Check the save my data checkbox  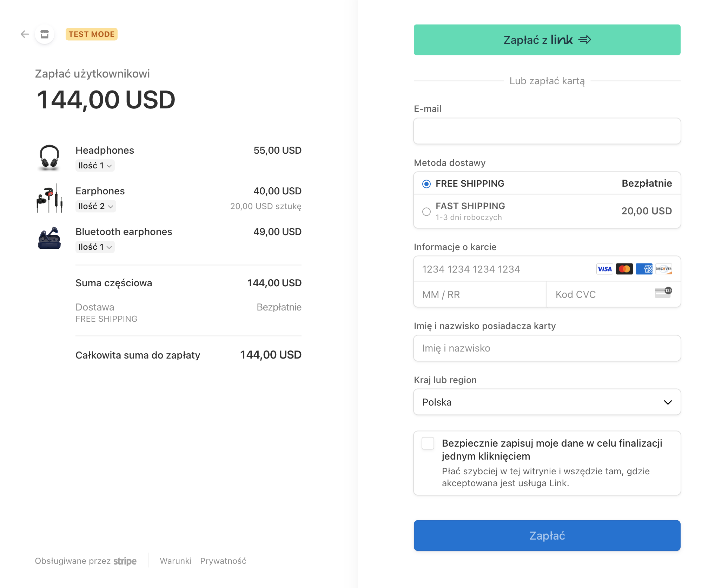click(x=428, y=443)
